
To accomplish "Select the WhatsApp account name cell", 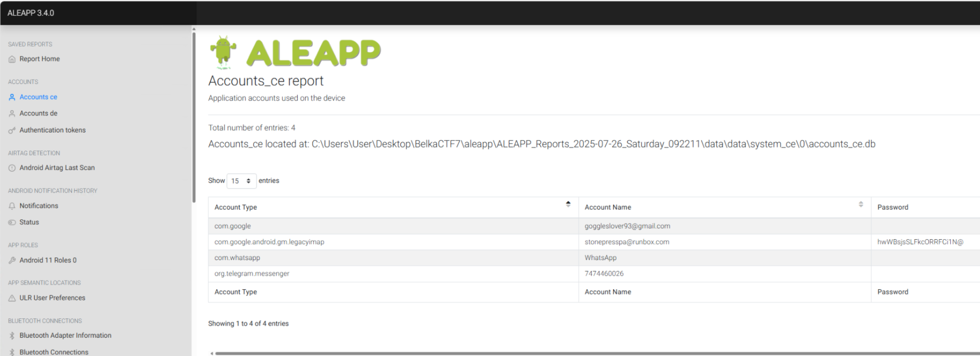I will click(725, 258).
